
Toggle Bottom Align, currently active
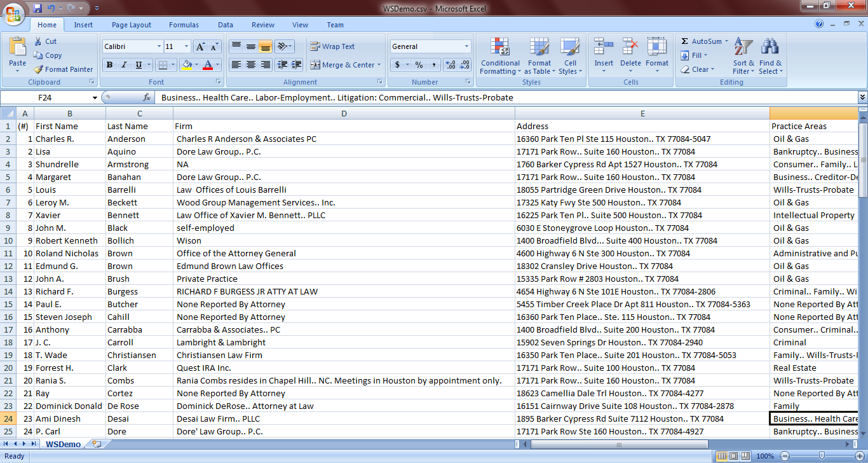(x=265, y=46)
